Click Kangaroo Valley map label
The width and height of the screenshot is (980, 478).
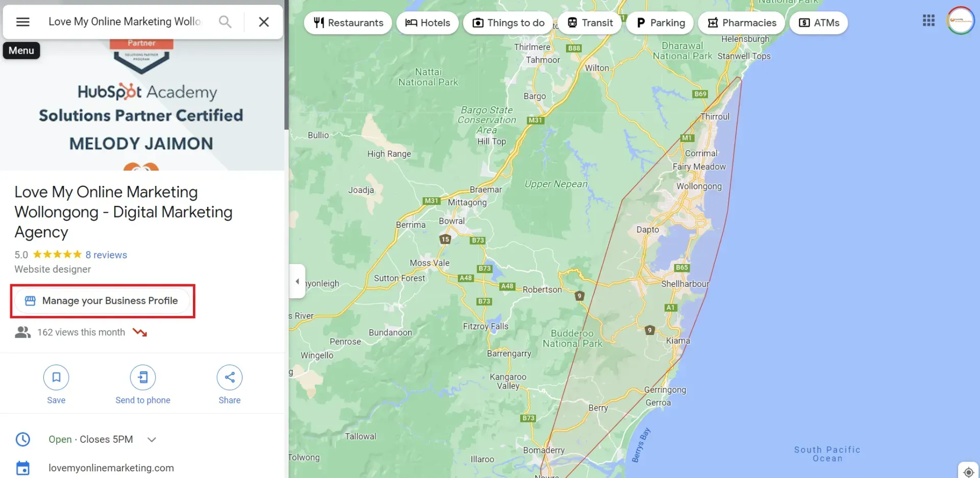click(x=508, y=381)
